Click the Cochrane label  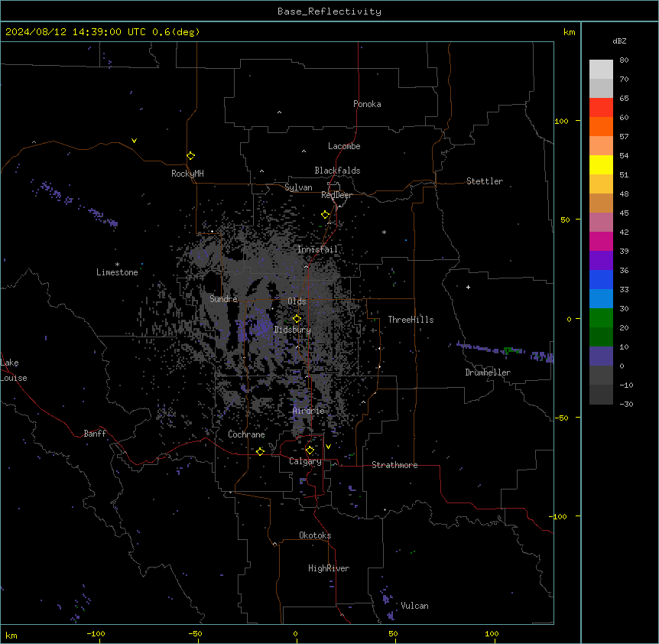246,434
